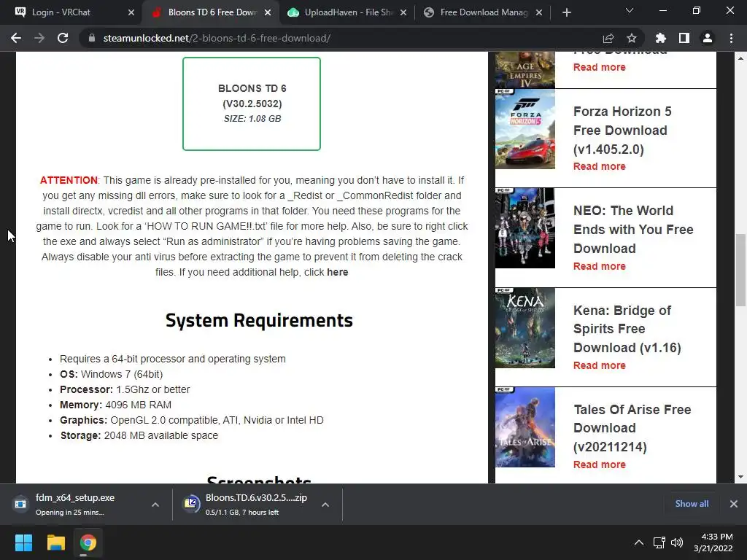
Task: Share this page icon in address bar
Action: [x=608, y=38]
